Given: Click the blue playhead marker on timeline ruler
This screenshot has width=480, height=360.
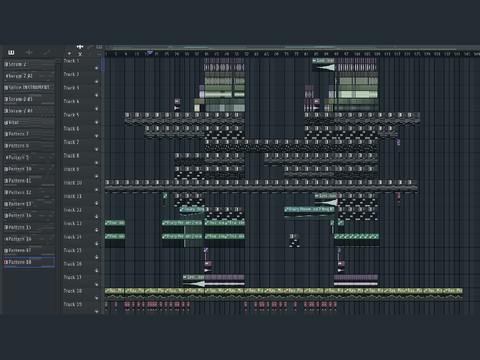Looking at the screenshot, I should (150, 52).
